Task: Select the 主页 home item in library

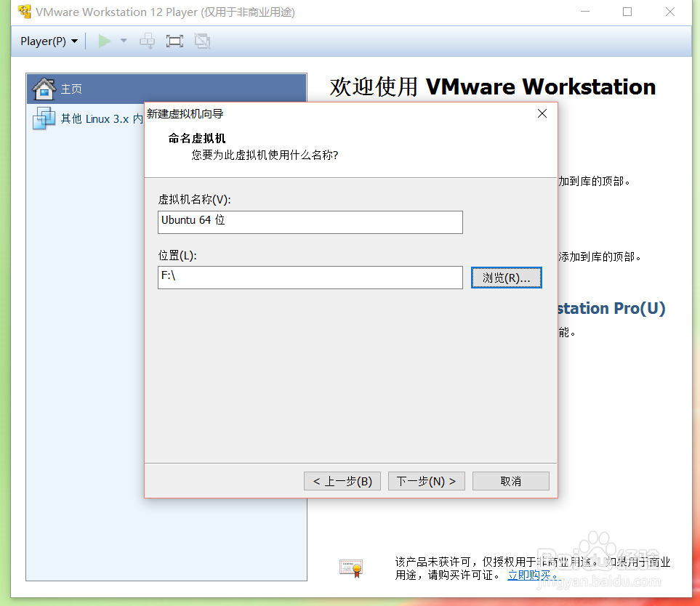Action: click(x=166, y=89)
